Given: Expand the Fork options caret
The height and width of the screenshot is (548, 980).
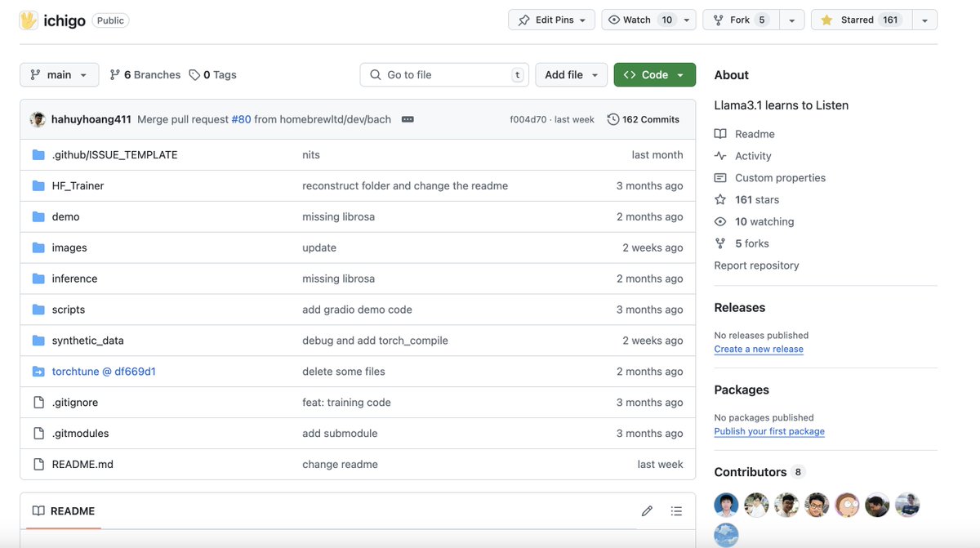Looking at the screenshot, I should coord(792,20).
